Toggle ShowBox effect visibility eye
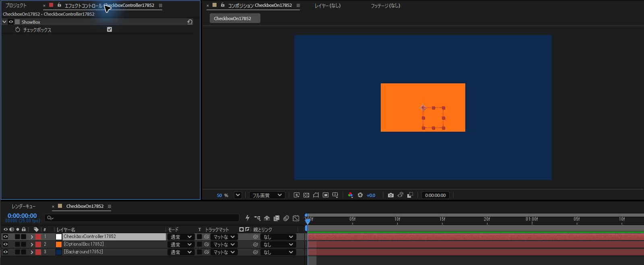 point(11,22)
